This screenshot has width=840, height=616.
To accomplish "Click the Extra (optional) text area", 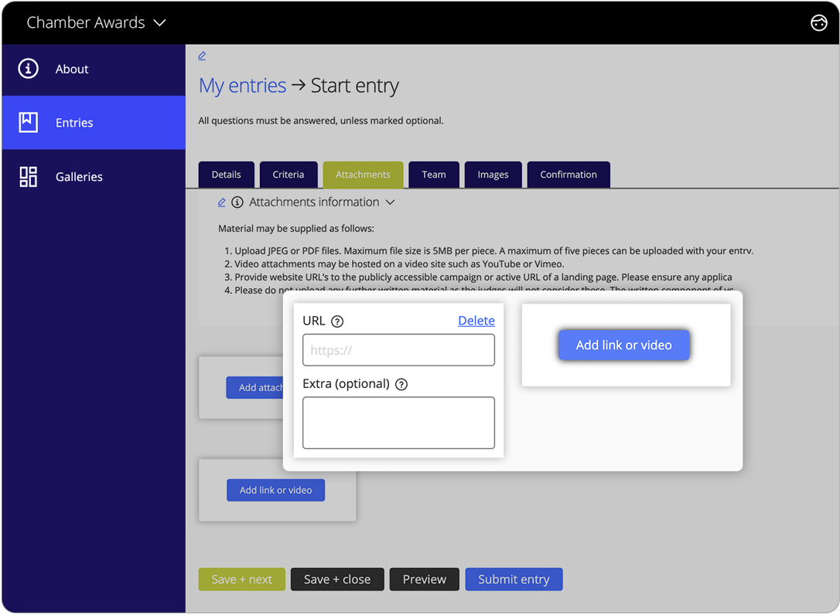I will (x=398, y=422).
